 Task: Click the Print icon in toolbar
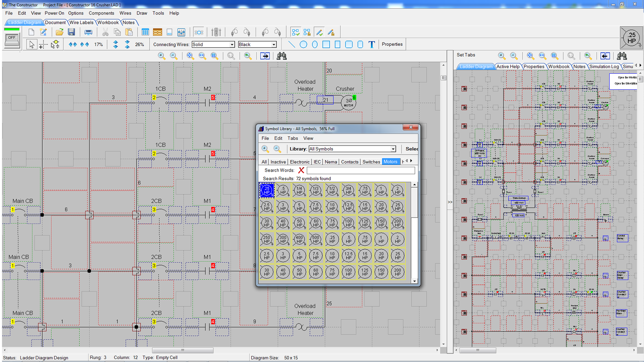tap(88, 32)
